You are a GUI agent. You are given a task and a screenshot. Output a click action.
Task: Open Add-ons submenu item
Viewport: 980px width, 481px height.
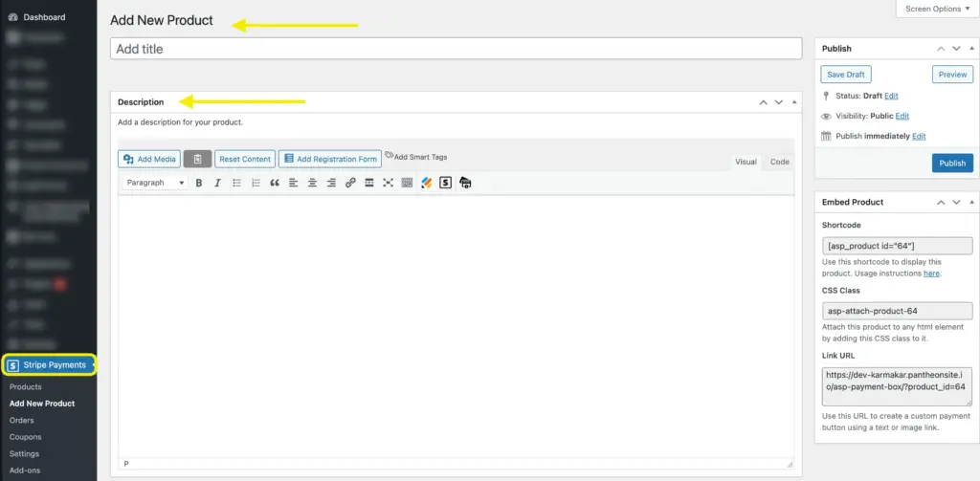coord(25,470)
